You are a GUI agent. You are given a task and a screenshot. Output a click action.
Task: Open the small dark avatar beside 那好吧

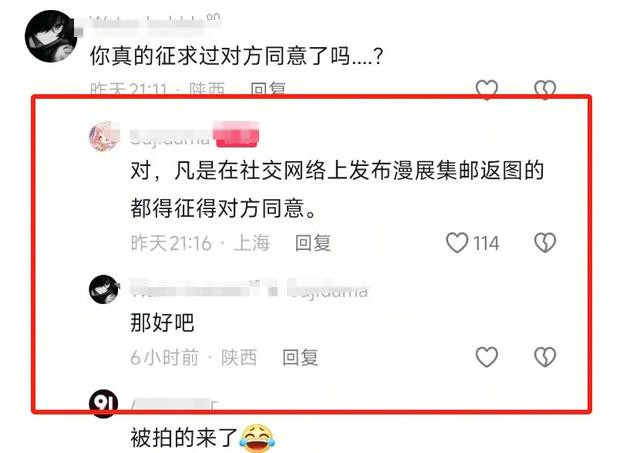click(x=104, y=289)
